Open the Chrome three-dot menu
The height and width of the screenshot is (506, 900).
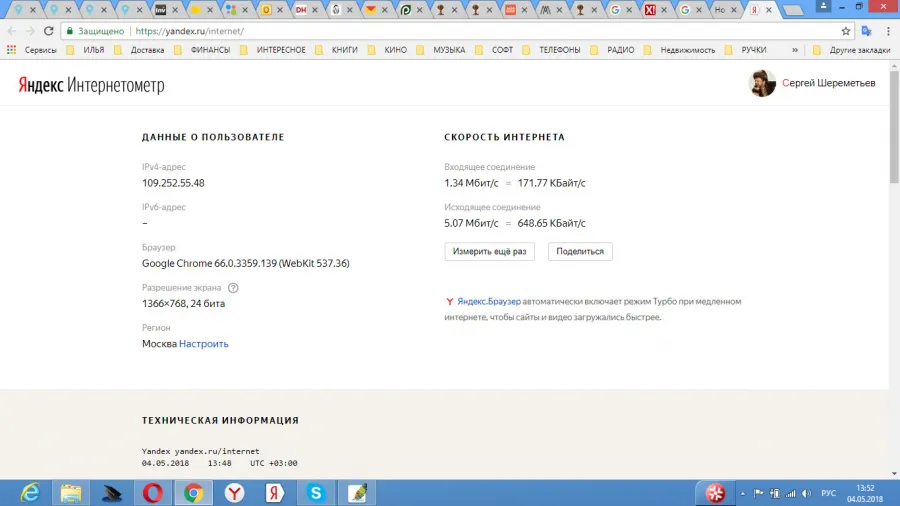tap(888, 31)
